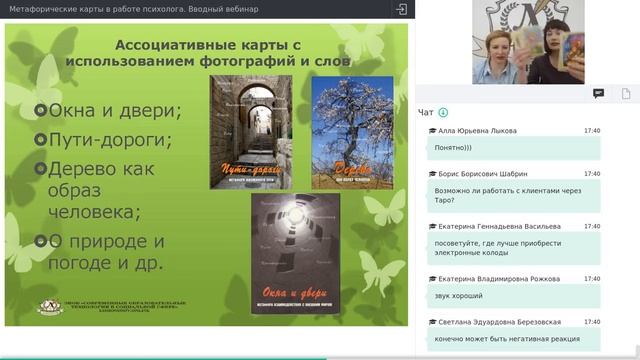Open the documents tab icon
Screen dimensions: 640x360
tap(626, 94)
